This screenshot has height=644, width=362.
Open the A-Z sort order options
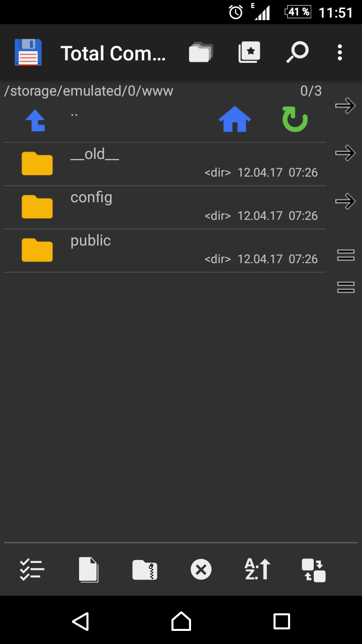pyautogui.click(x=257, y=570)
